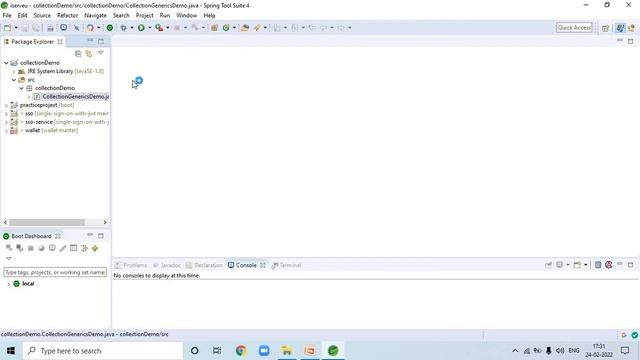The width and height of the screenshot is (640, 360).
Task: Toggle Link with Editor in Package Explorer
Action: pos(89,53)
